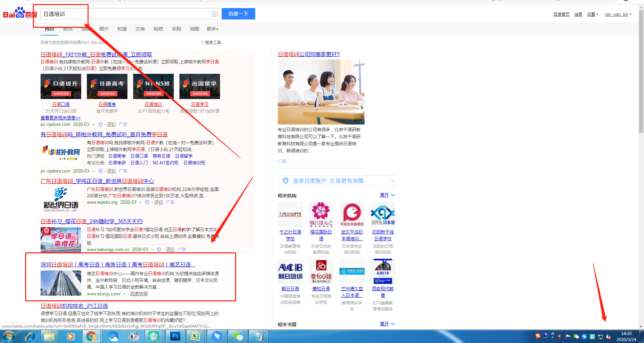Click the camera image-search icon
644x343 pixels.
(x=215, y=14)
